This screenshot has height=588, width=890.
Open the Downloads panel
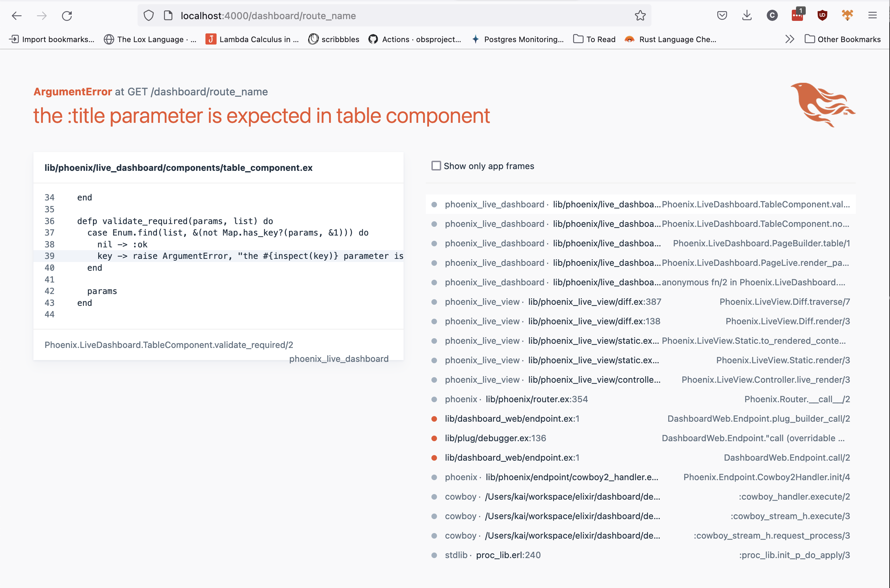pyautogui.click(x=747, y=16)
